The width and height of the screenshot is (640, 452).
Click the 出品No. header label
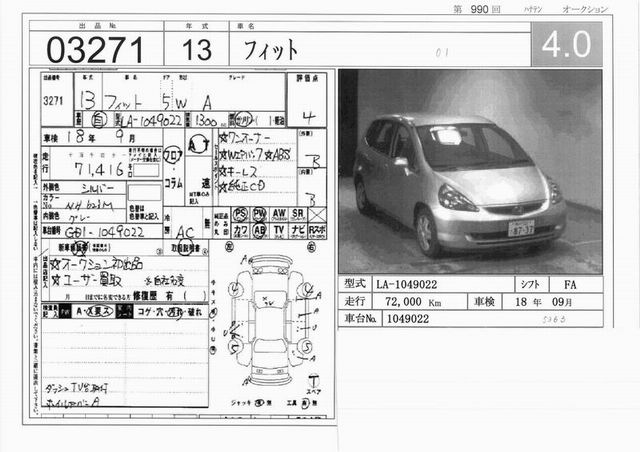pos(98,26)
